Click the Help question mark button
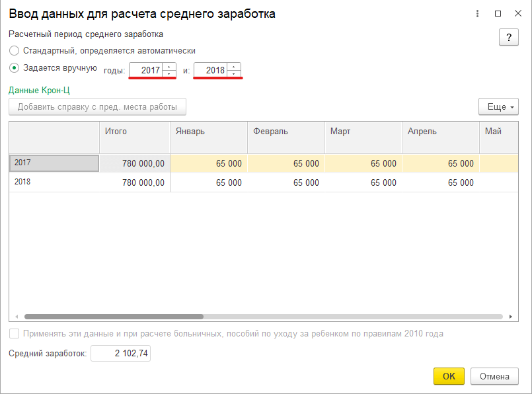 pyautogui.click(x=508, y=38)
